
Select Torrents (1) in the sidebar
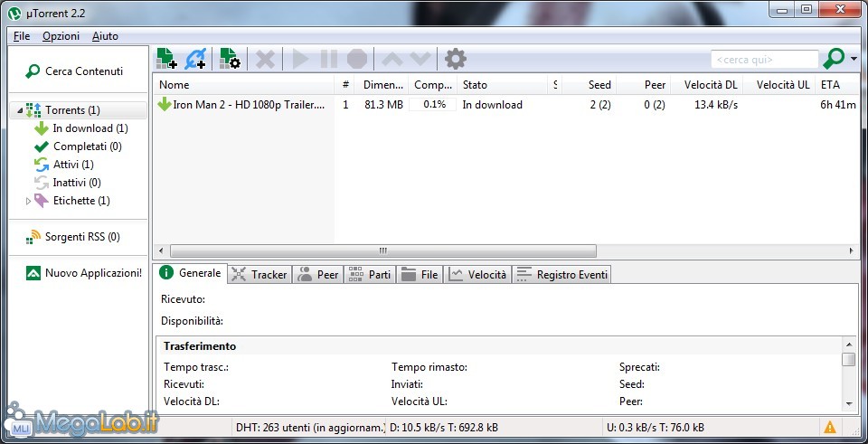[72, 110]
